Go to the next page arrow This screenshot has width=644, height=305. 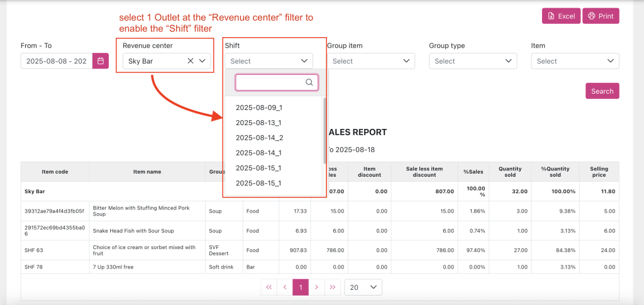click(316, 287)
